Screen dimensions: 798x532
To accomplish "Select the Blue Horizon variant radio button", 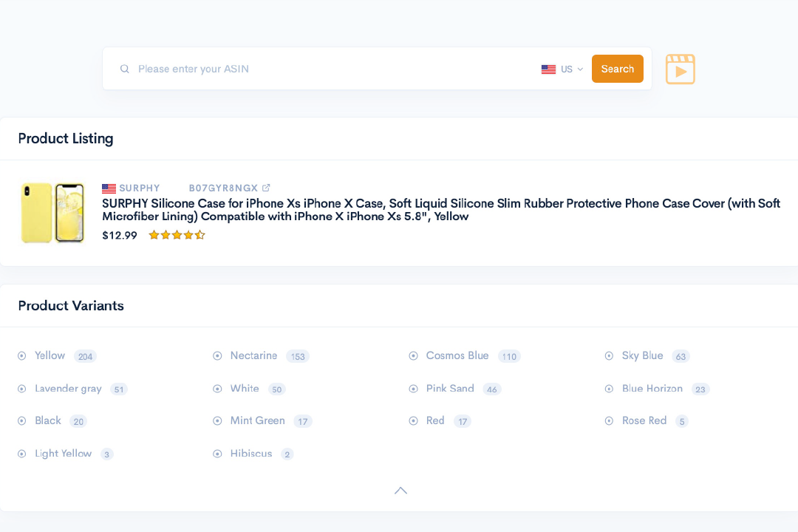I will pyautogui.click(x=609, y=389).
